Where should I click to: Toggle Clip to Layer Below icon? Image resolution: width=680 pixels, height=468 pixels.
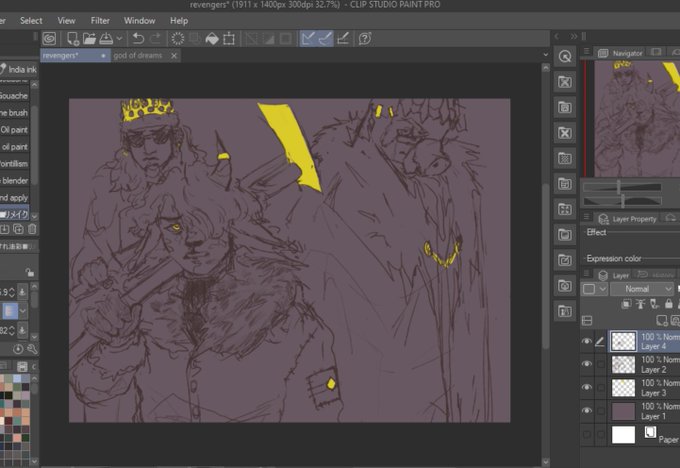(626, 304)
